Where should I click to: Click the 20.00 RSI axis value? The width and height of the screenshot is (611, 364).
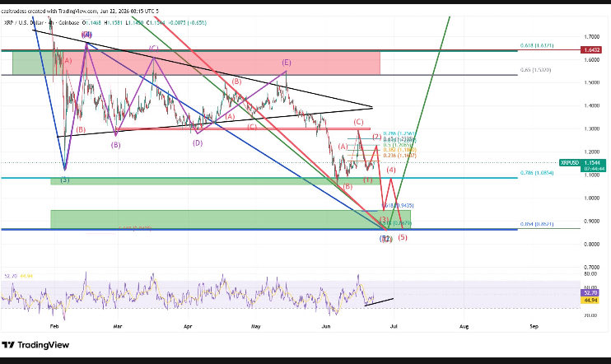[590, 315]
